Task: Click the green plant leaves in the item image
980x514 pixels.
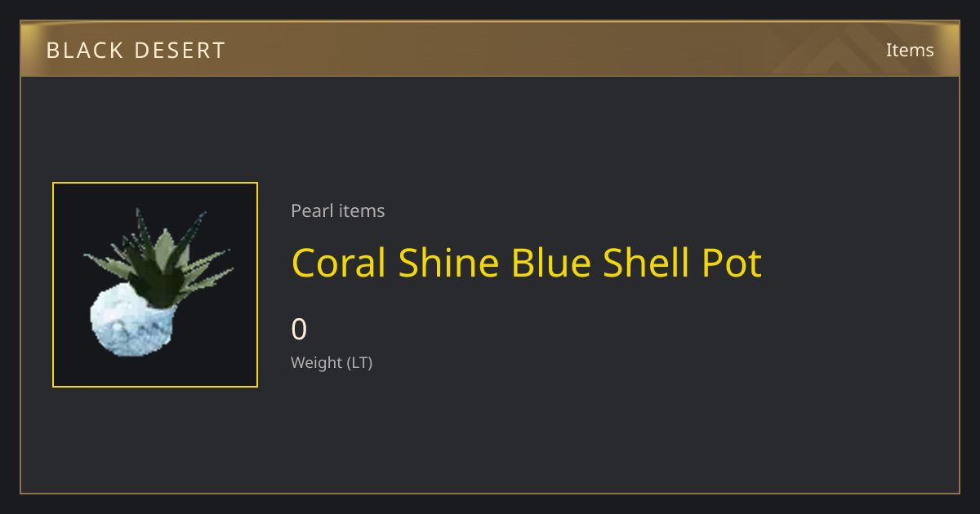Action: point(160,257)
